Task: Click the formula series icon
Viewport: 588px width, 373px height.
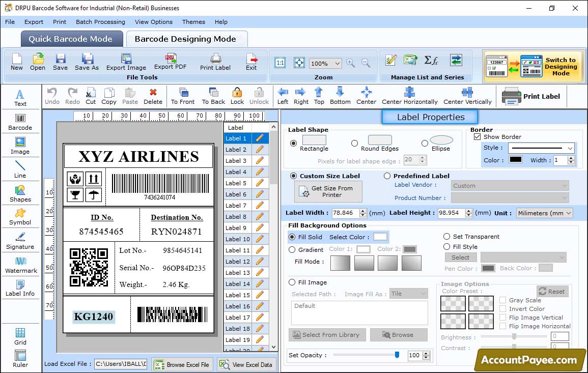Action: pyautogui.click(x=431, y=60)
